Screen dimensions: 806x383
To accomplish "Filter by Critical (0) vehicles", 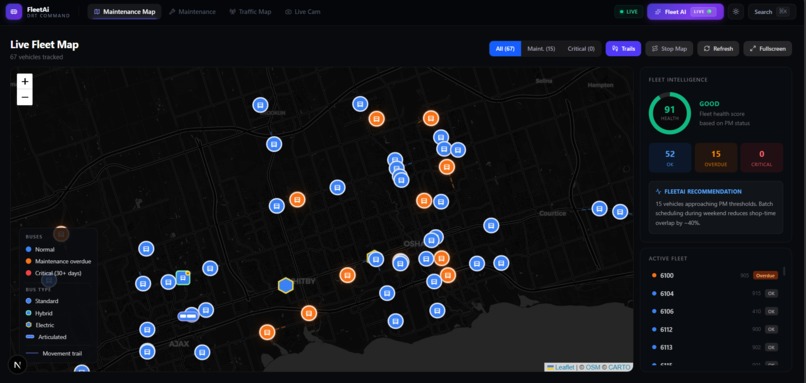I will click(x=581, y=49).
